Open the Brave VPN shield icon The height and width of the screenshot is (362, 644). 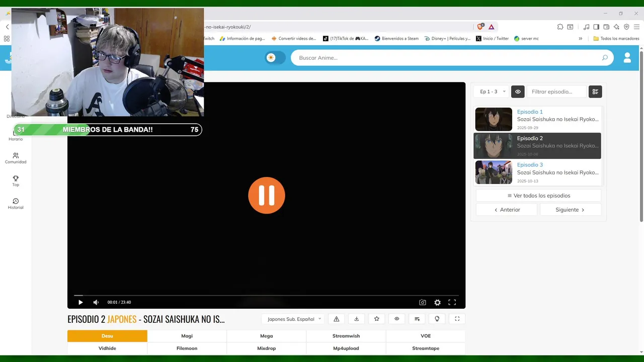626,27
